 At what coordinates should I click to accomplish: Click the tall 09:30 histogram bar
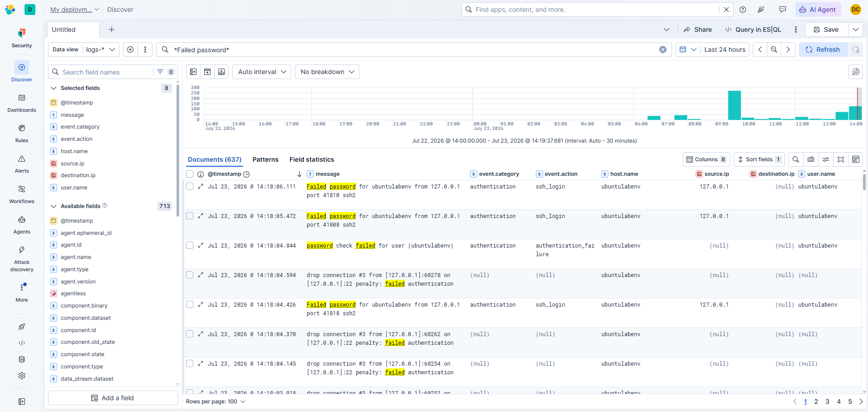point(734,105)
